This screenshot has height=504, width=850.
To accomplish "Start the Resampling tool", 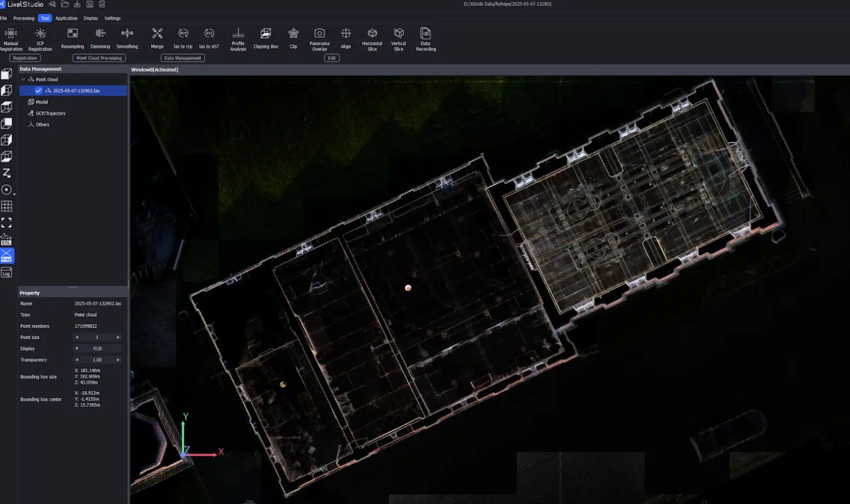I will coord(72,38).
